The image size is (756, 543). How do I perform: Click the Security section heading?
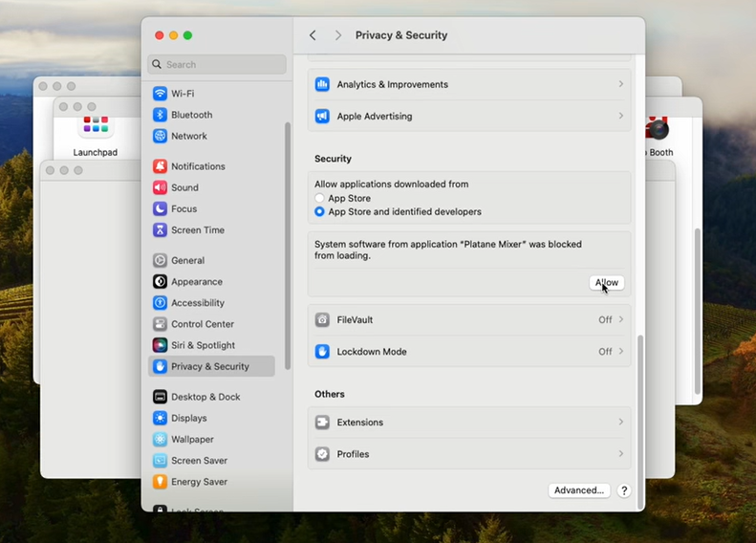coord(333,159)
